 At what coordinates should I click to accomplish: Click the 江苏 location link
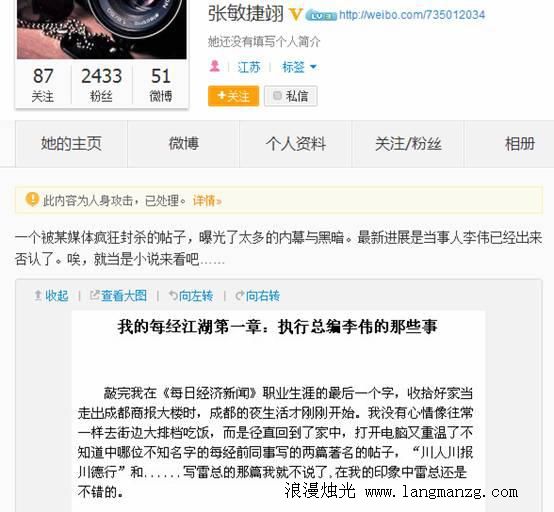click(249, 67)
